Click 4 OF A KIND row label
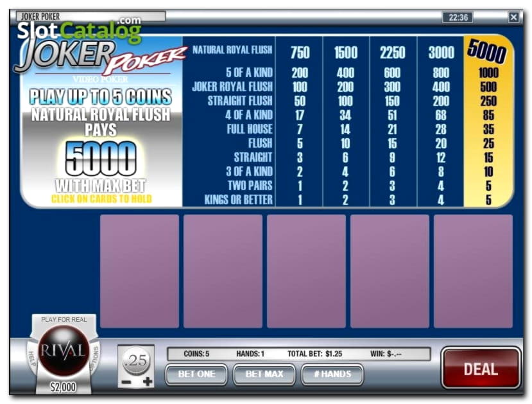Screen dimensions: 532x404 pyautogui.click(x=249, y=115)
